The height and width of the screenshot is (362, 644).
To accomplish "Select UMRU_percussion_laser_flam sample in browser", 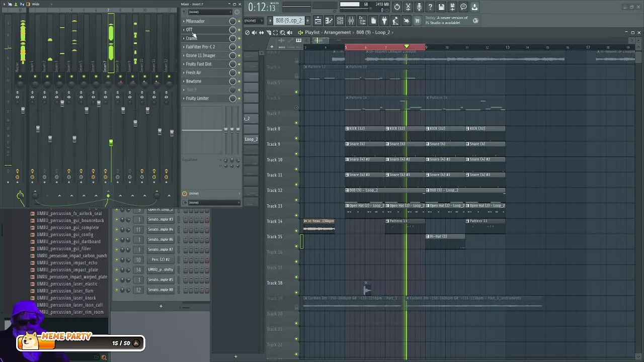I will (65, 291).
